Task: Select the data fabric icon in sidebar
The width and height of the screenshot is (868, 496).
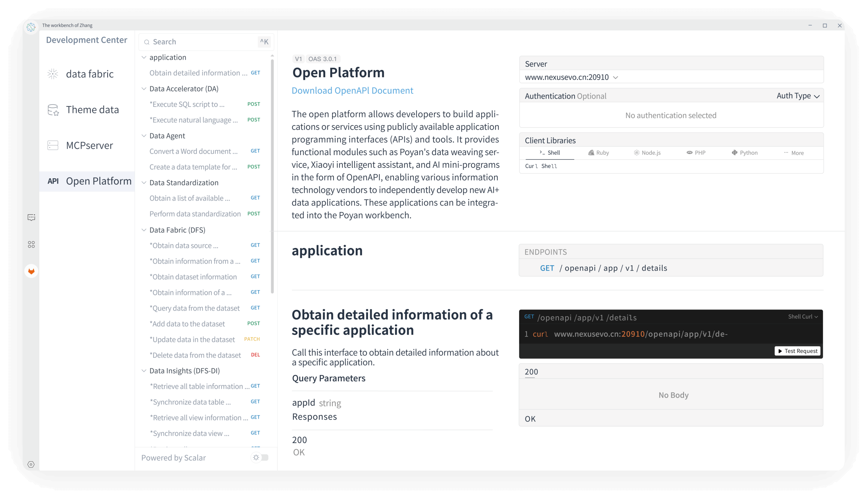Action: pos(53,74)
